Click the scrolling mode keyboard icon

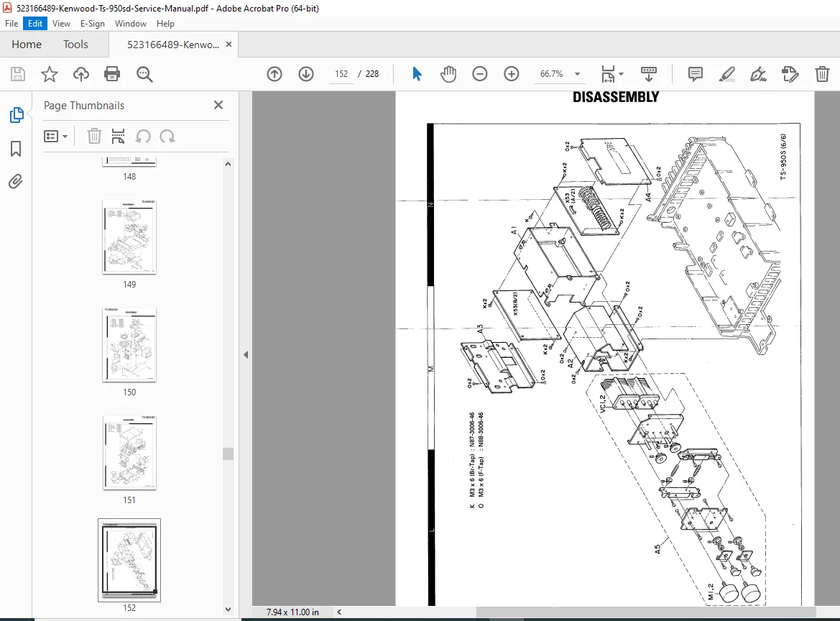coord(649,74)
